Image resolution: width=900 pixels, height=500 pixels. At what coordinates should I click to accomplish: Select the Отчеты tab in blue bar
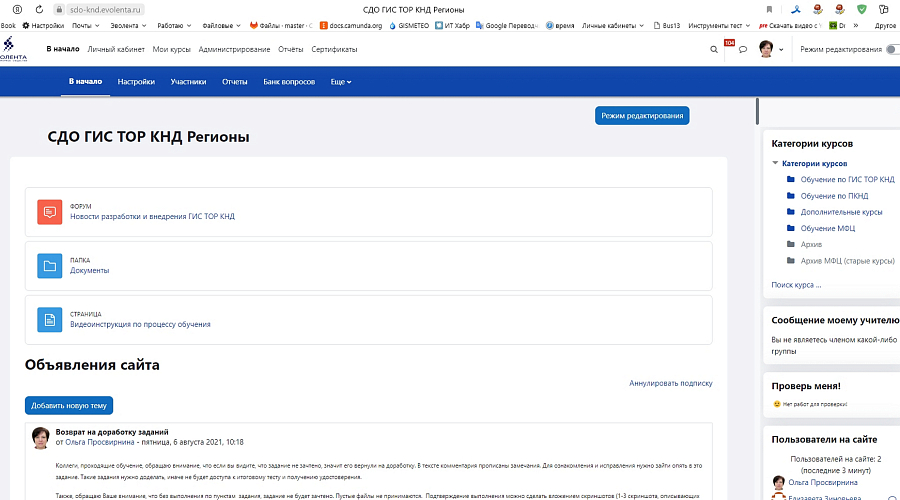click(x=235, y=82)
